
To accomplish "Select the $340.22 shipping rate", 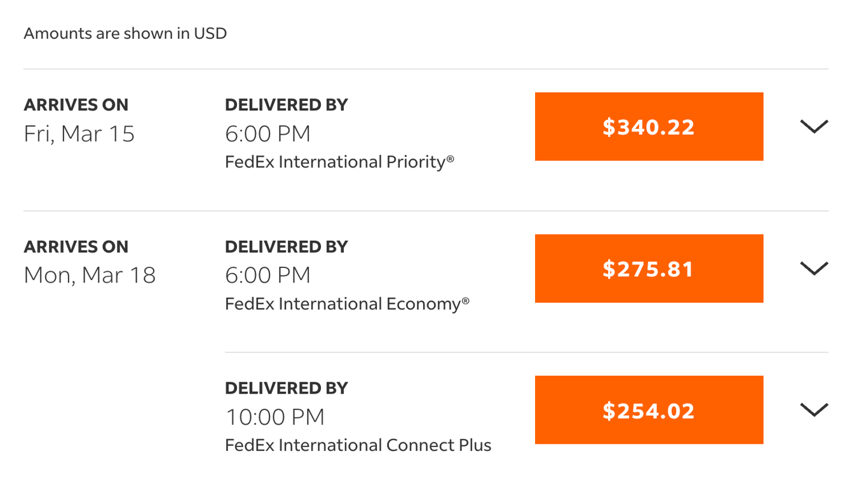I will pyautogui.click(x=649, y=126).
